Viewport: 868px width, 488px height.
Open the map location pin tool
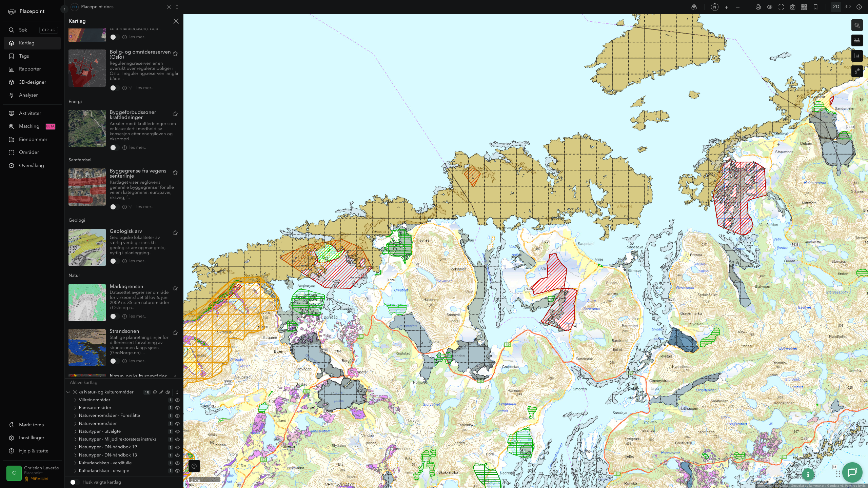click(694, 7)
